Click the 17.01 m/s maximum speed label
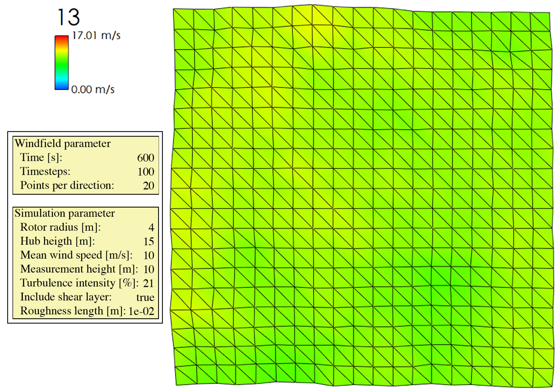This screenshot has height=392, width=560. pos(96,35)
